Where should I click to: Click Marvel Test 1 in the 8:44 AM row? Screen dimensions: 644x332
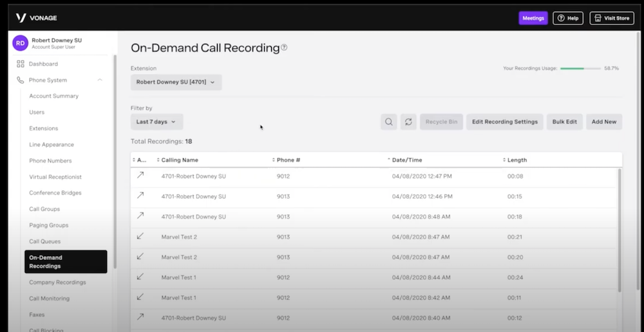(x=178, y=277)
